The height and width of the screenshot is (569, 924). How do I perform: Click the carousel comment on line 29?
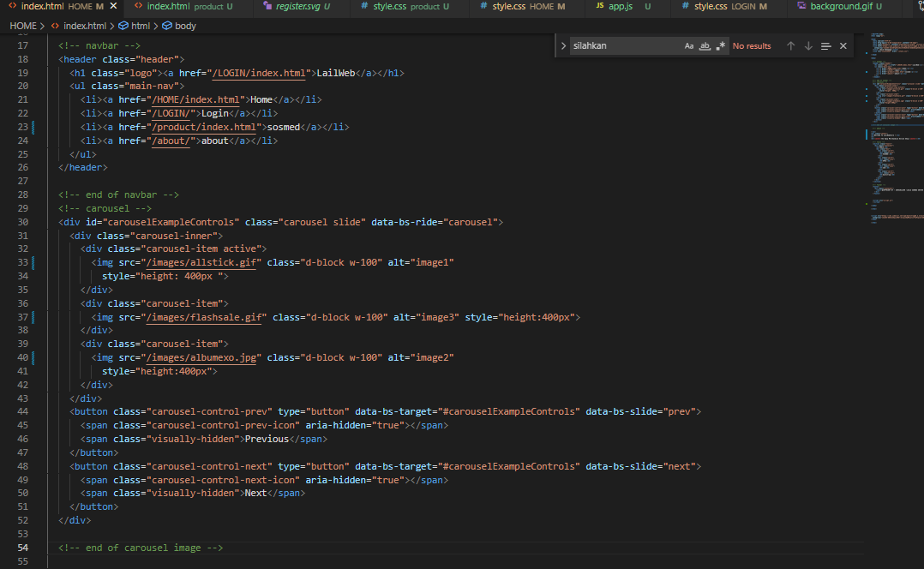(105, 208)
